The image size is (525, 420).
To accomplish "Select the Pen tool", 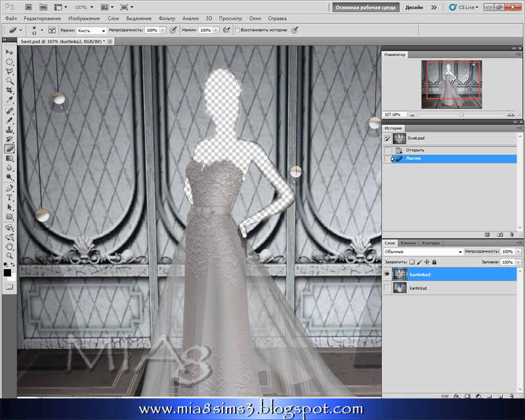I will 9,188.
